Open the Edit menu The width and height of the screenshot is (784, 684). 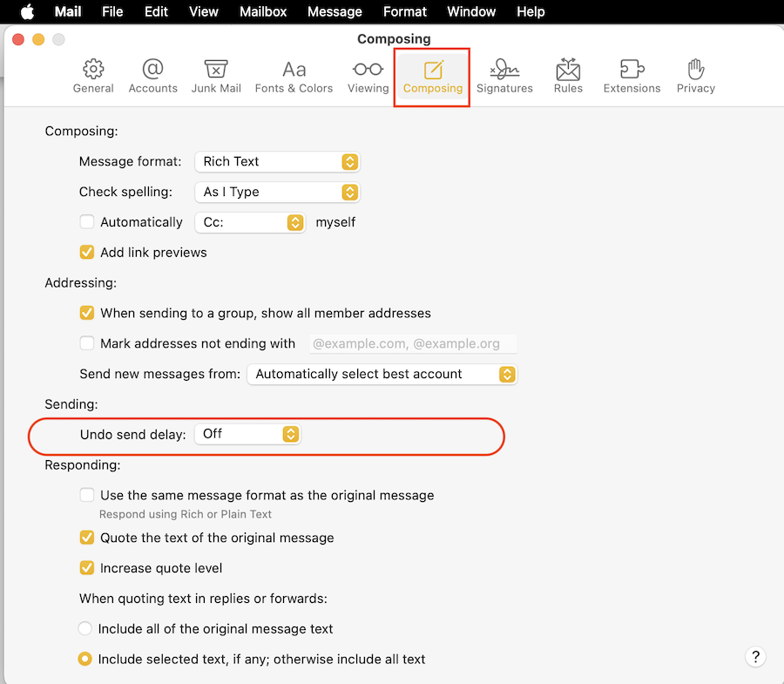pyautogui.click(x=156, y=11)
